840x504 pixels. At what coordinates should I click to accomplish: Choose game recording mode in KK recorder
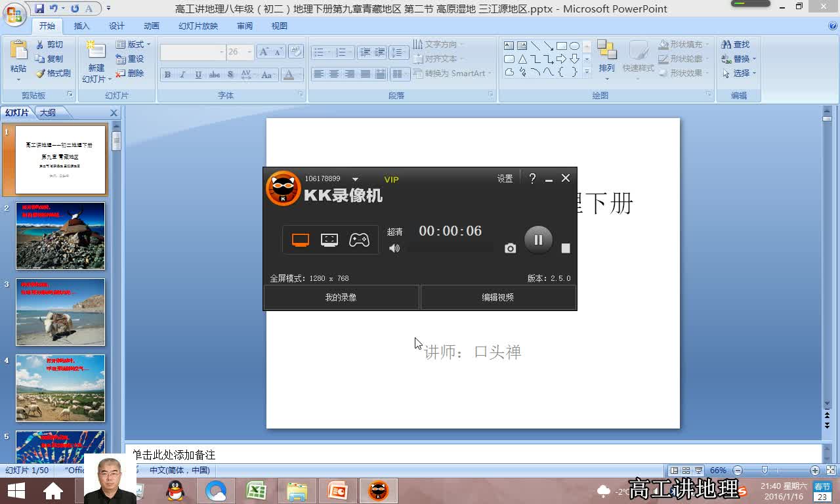[359, 240]
